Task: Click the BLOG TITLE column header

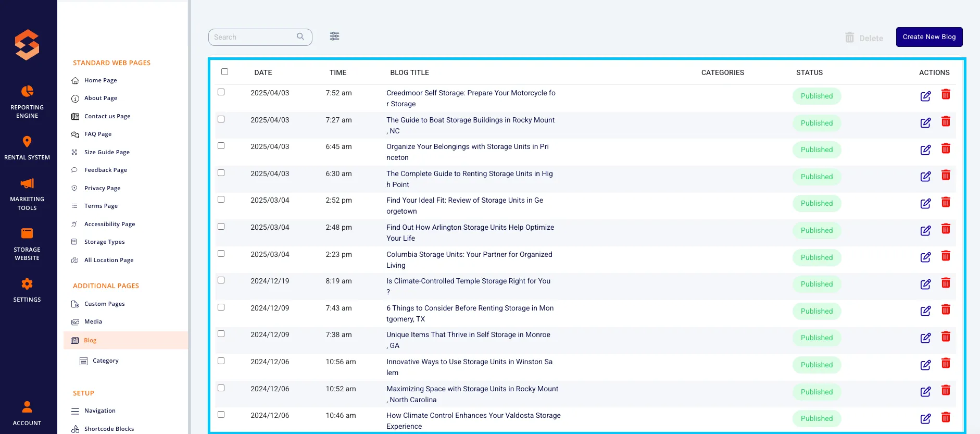Action: (410, 72)
